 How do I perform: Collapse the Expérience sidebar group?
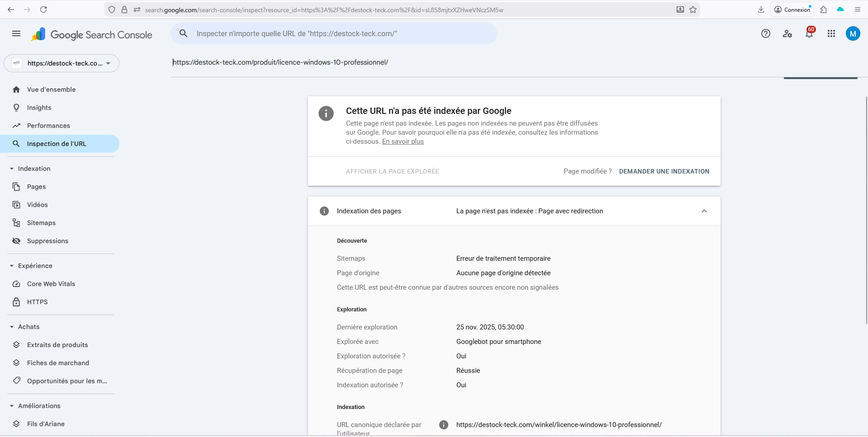[x=12, y=266]
